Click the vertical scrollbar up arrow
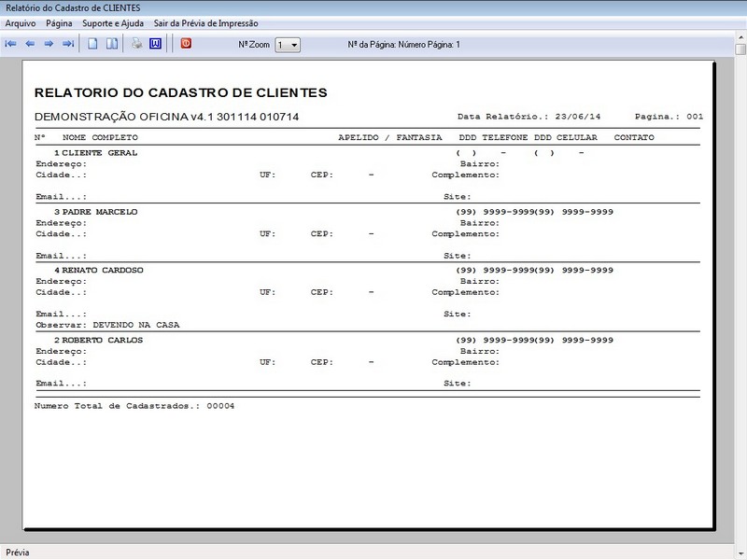Image resolution: width=747 pixels, height=560 pixels. [740, 49]
